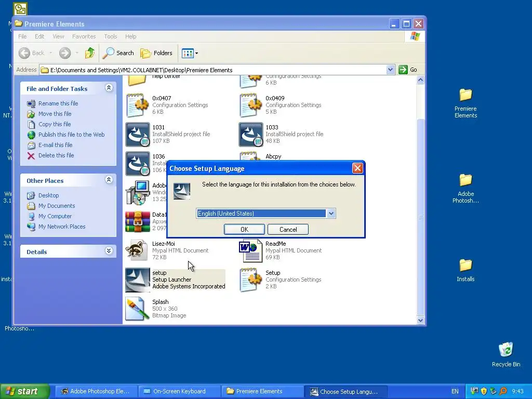Go to My Documents in Other Places
The height and width of the screenshot is (399, 532).
[x=57, y=206]
